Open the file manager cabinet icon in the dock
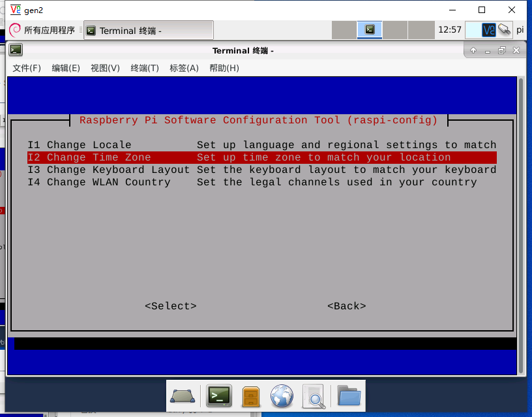 [x=251, y=396]
